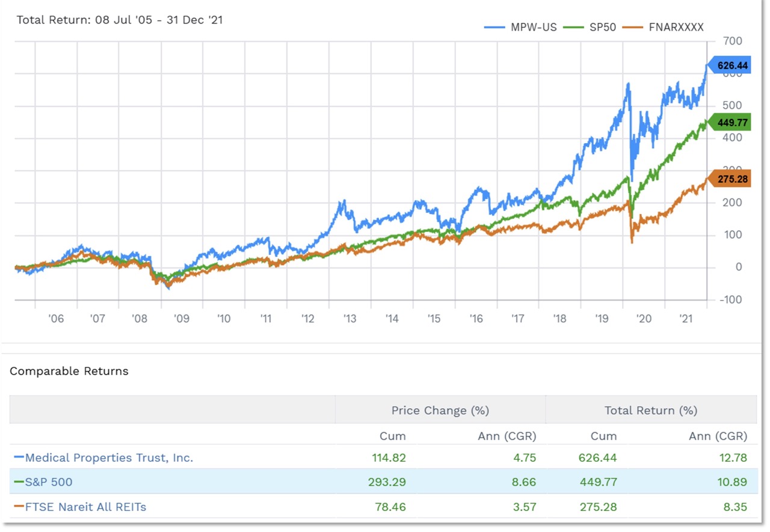The width and height of the screenshot is (770, 532).
Task: Select REITs cumulative total return 275.28 cell
Action: point(599,507)
